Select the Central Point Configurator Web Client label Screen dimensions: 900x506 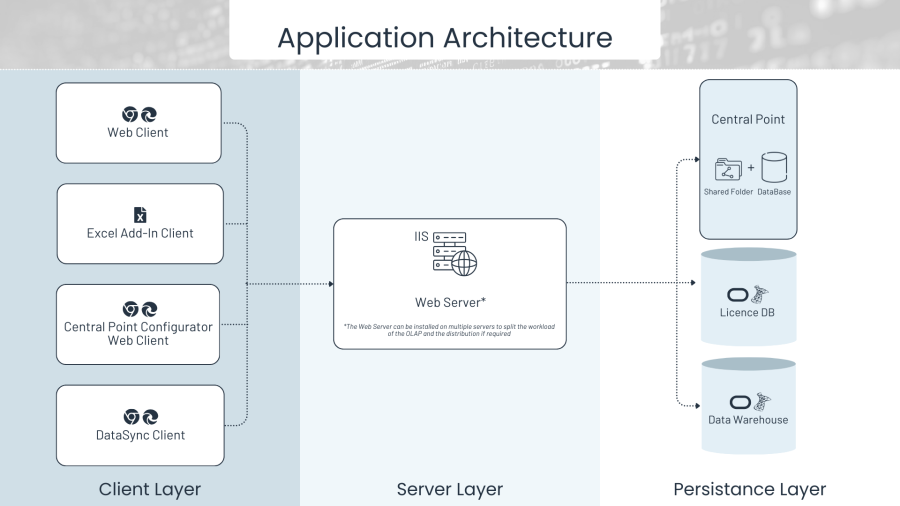(138, 334)
